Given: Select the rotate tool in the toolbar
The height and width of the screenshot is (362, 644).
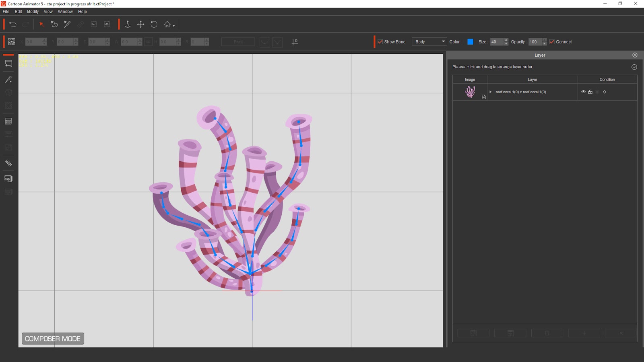Looking at the screenshot, I should tap(154, 25).
